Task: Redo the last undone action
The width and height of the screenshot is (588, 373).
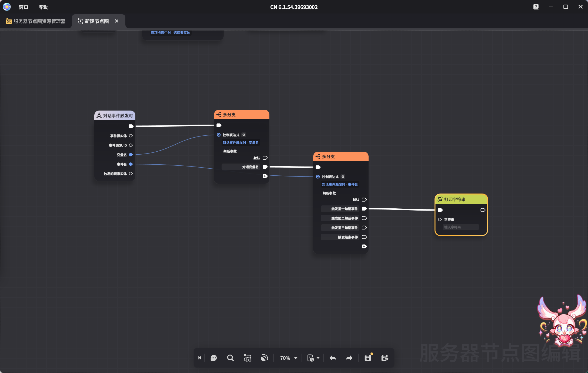Action: tap(349, 358)
